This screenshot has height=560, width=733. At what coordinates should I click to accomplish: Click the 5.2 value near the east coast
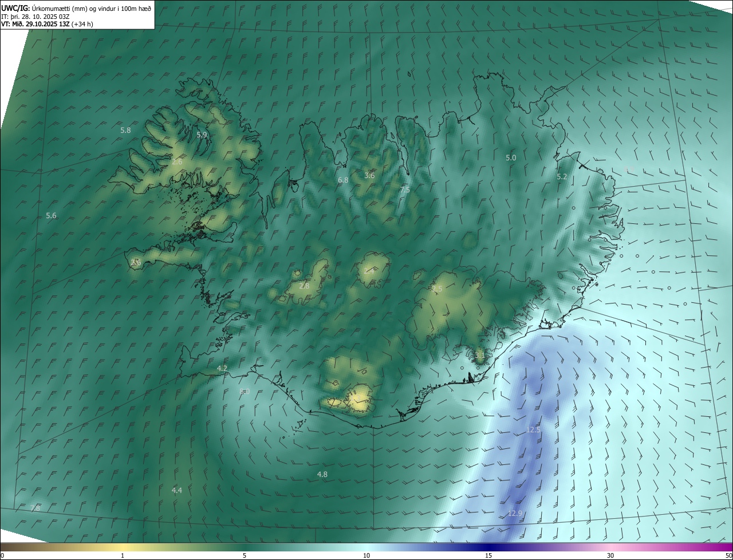click(x=562, y=177)
